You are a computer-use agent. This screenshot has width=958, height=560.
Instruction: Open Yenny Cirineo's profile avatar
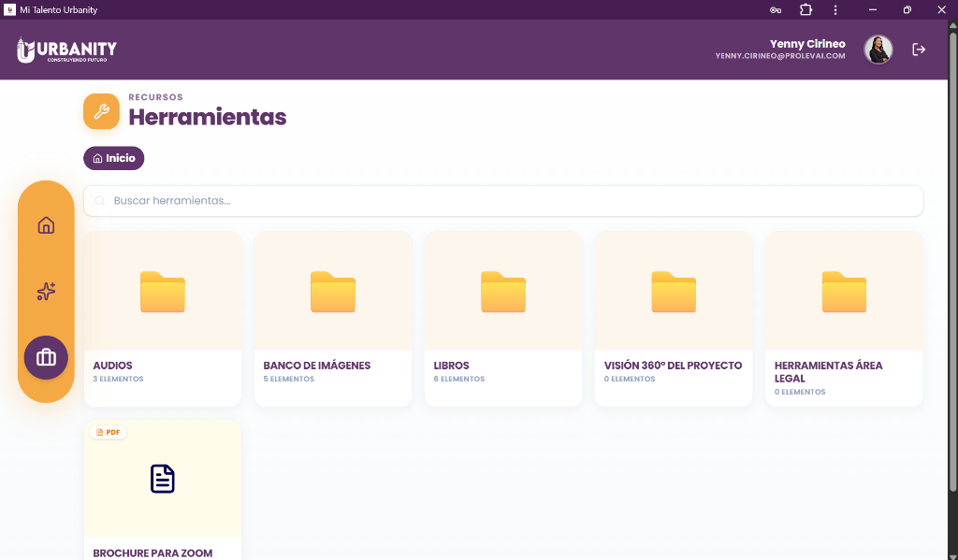878,50
